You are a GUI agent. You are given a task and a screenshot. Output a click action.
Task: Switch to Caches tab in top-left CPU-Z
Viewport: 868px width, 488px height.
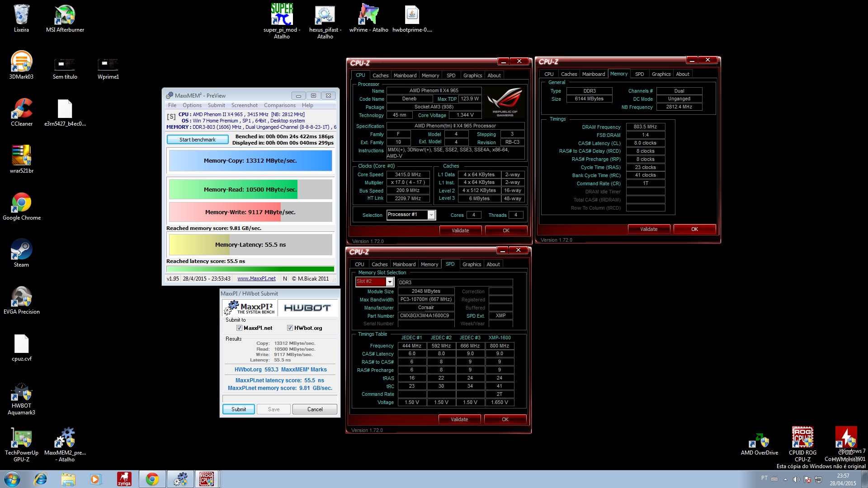click(x=380, y=75)
